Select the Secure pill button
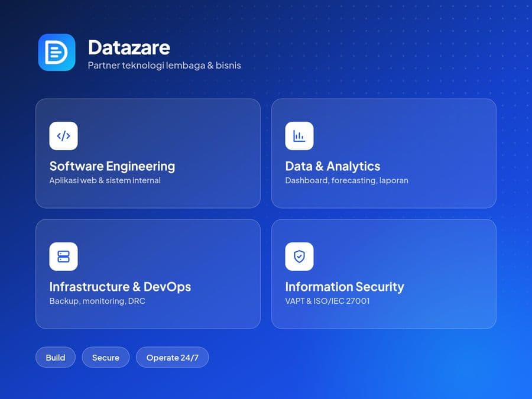532x399 pixels. pos(106,357)
